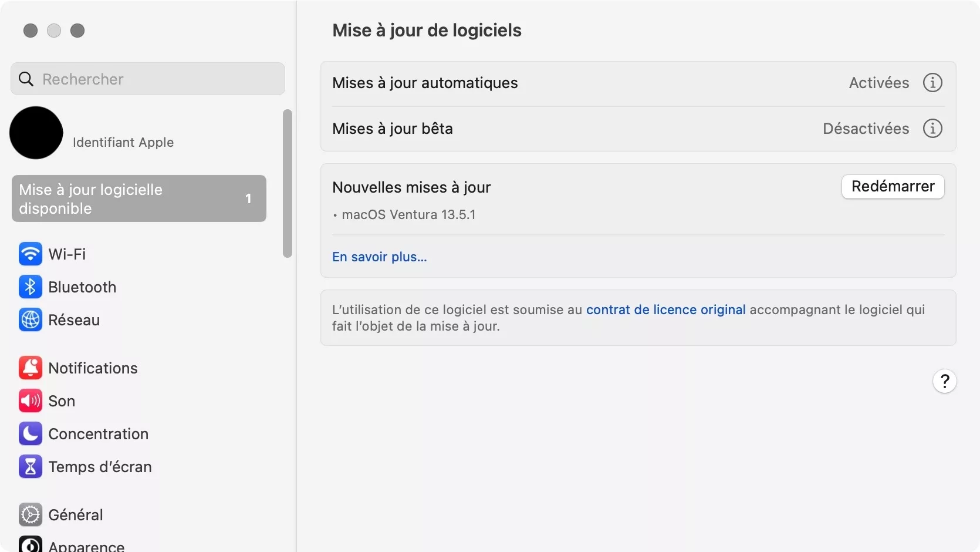The width and height of the screenshot is (980, 552).
Task: Open Temps d'écran settings label
Action: (100, 467)
